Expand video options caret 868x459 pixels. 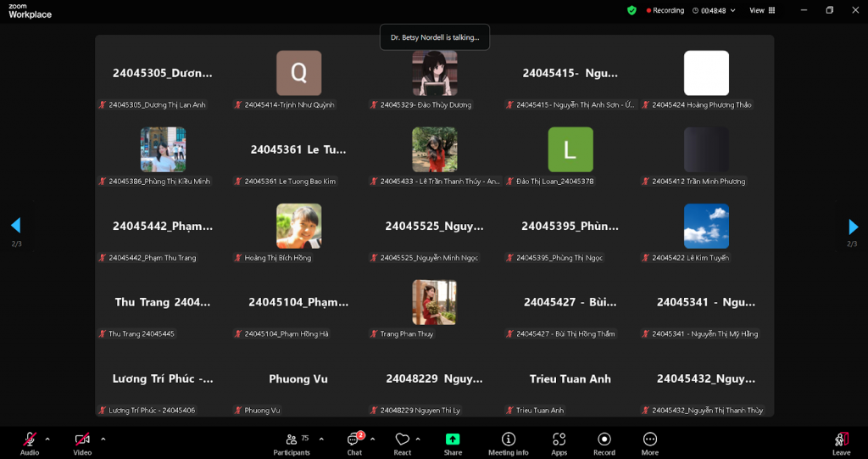[x=103, y=439]
